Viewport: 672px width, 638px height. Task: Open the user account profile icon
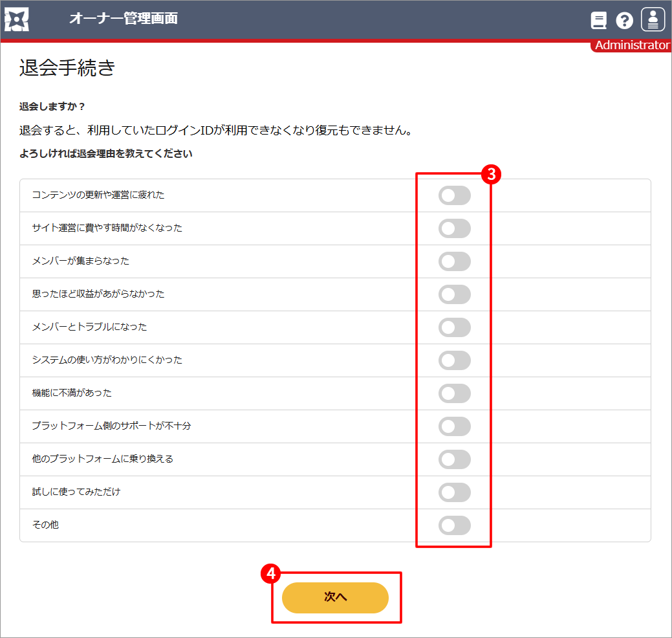pos(653,20)
